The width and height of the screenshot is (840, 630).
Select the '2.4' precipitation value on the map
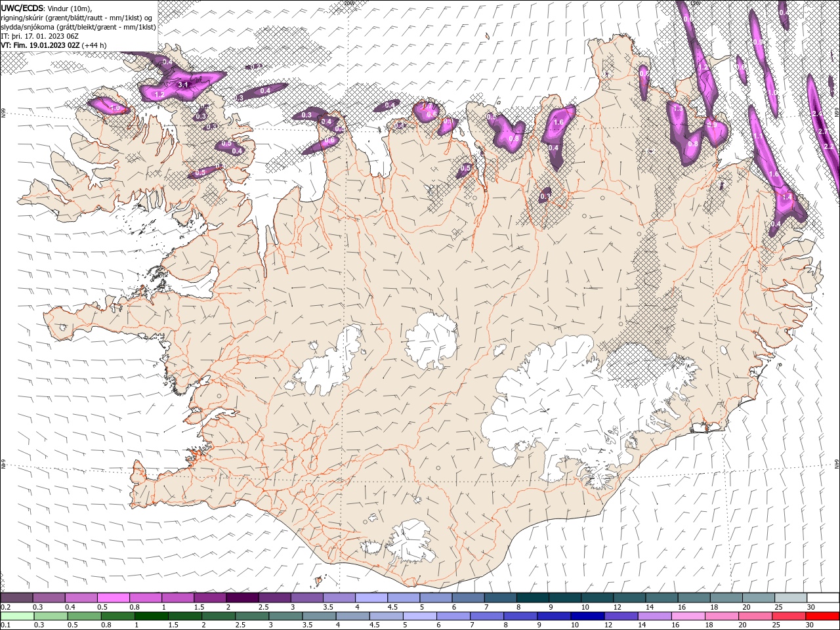click(818, 114)
